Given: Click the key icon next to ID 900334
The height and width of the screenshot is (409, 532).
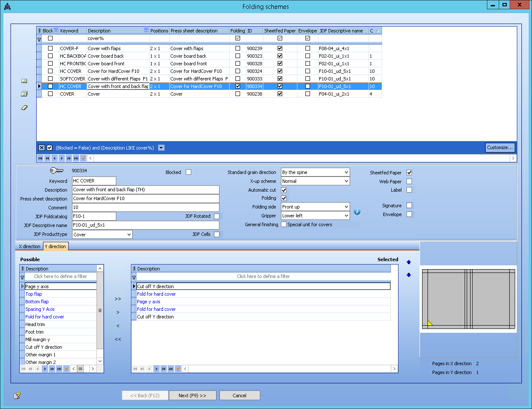Looking at the screenshot, I should 56,171.
